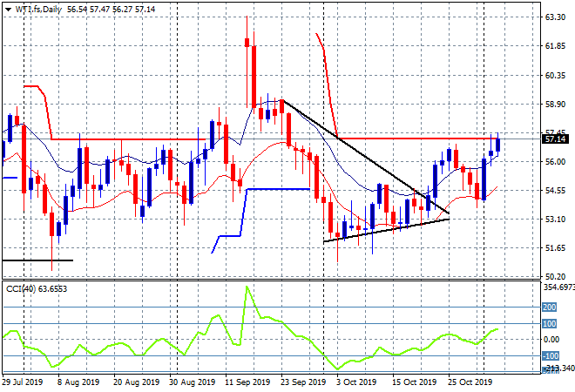Select the current price label 57.14
This screenshot has height=392, width=575.
click(x=555, y=139)
